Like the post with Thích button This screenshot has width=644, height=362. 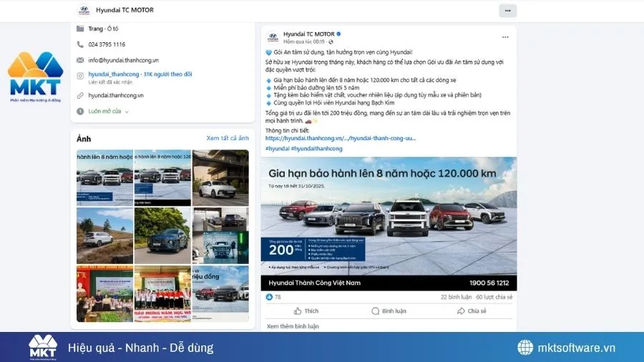(306, 311)
